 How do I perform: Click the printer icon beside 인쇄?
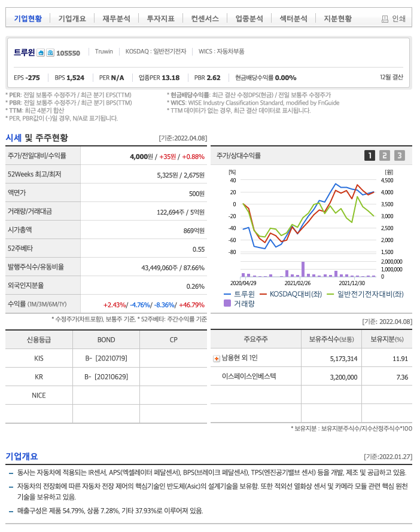(x=385, y=19)
